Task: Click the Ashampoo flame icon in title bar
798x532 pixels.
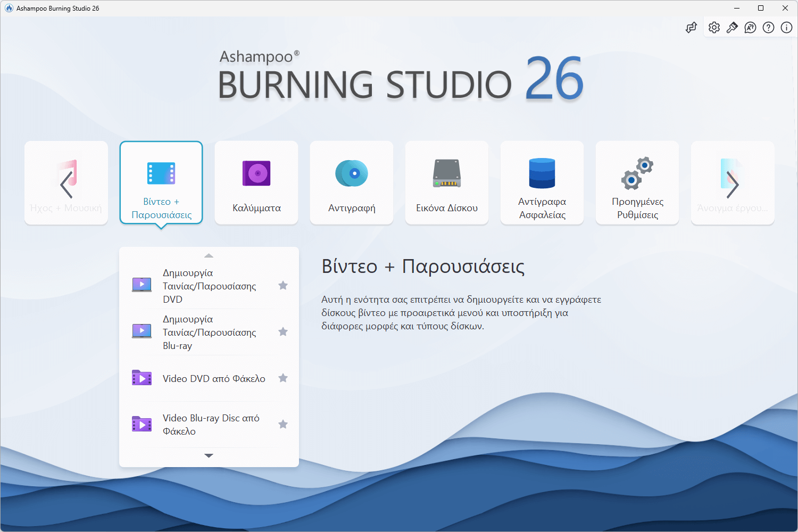Action: tap(9, 8)
